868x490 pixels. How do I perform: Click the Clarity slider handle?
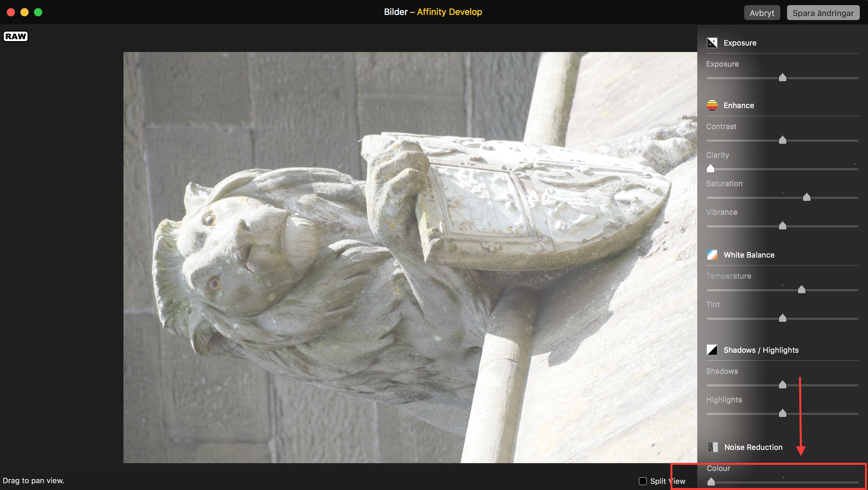711,169
